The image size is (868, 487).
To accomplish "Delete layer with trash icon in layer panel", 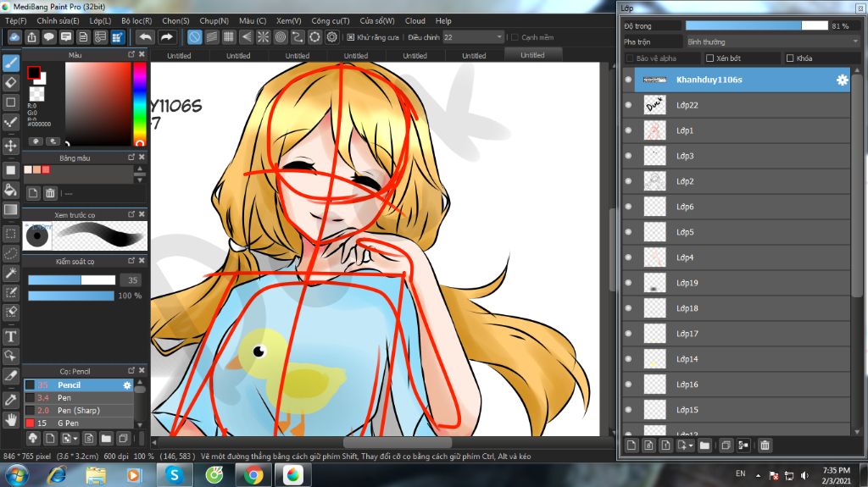I will [765, 445].
